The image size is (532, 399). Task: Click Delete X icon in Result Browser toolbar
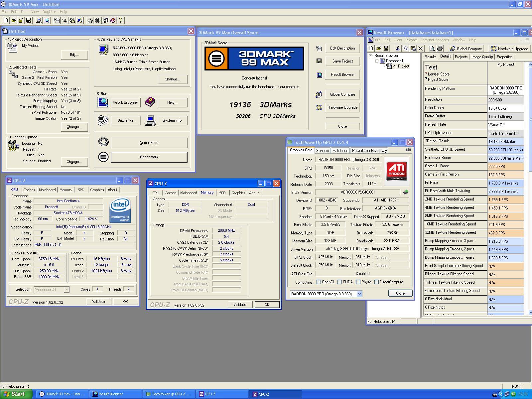(x=420, y=49)
